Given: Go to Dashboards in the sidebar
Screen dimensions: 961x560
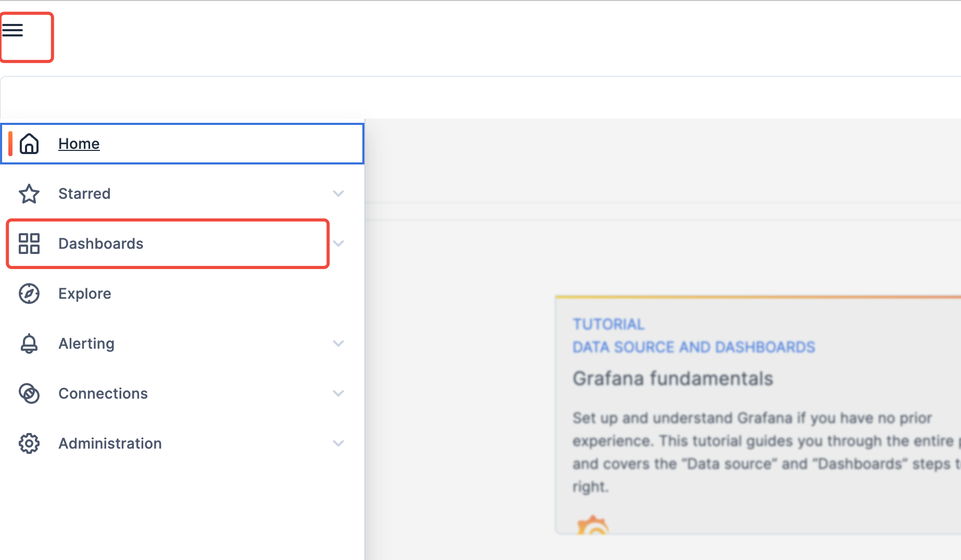Looking at the screenshot, I should point(101,244).
